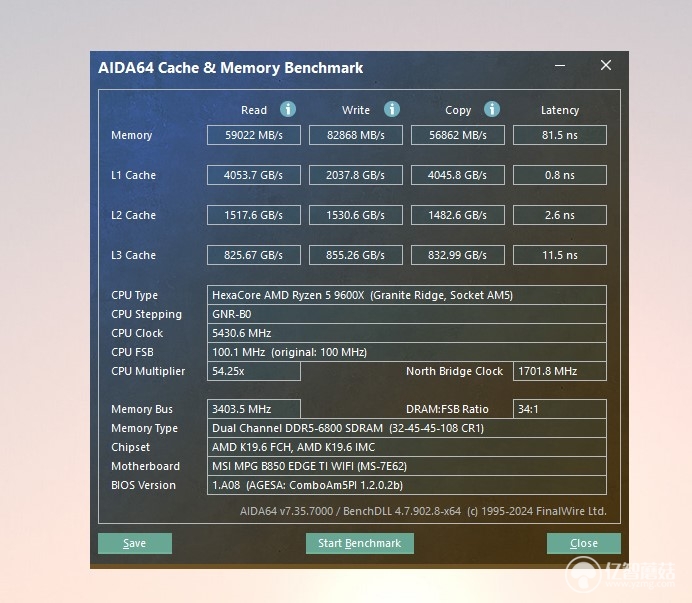
Task: Click the L2 Cache row label
Action: 133,215
